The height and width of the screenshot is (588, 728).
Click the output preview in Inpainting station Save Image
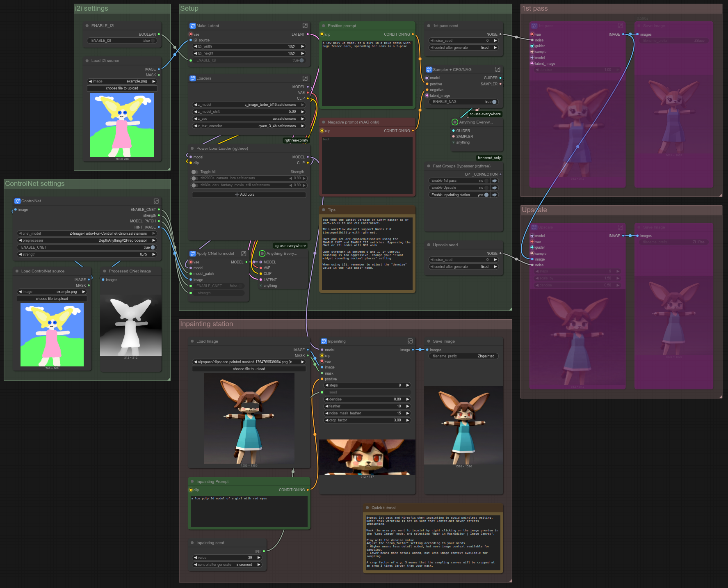[463, 425]
